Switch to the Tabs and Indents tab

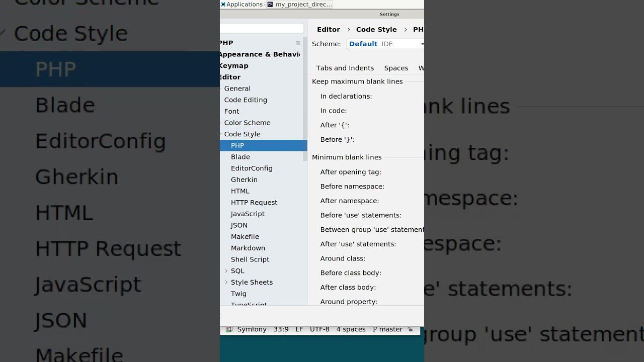click(345, 68)
